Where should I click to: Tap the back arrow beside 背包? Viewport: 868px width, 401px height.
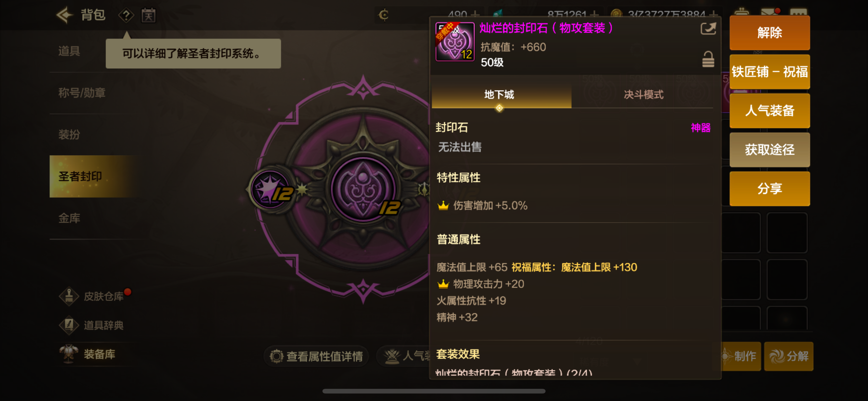[x=65, y=15]
